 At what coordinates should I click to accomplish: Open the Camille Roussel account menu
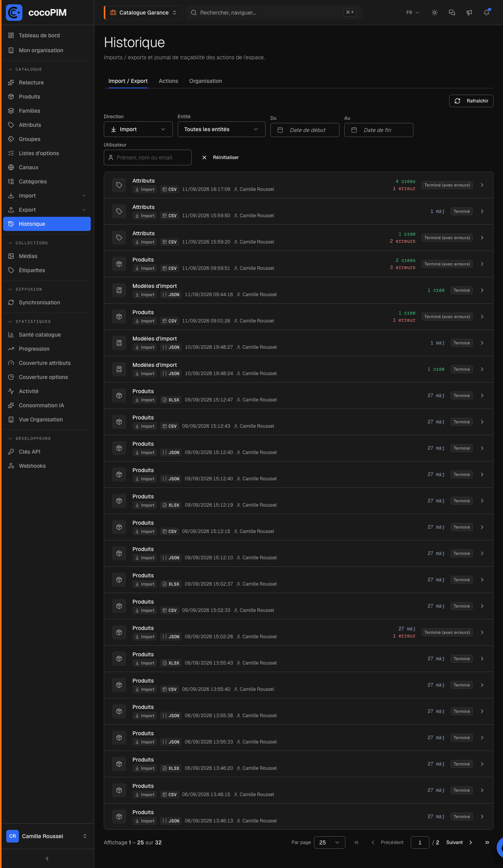coord(47,836)
